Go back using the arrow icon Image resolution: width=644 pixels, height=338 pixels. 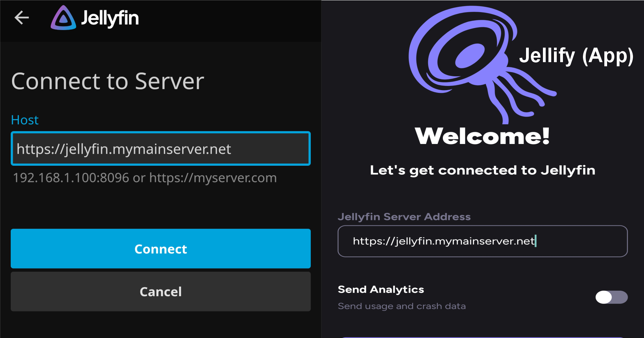[x=21, y=18]
